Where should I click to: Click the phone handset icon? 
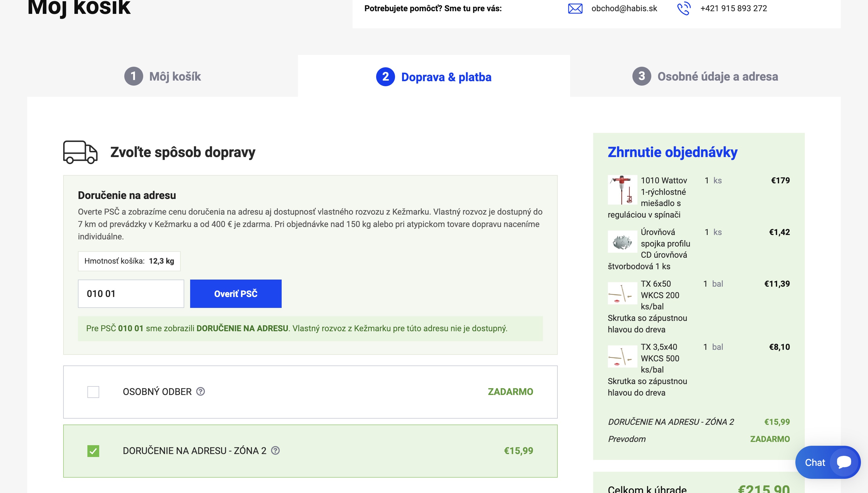click(x=684, y=9)
